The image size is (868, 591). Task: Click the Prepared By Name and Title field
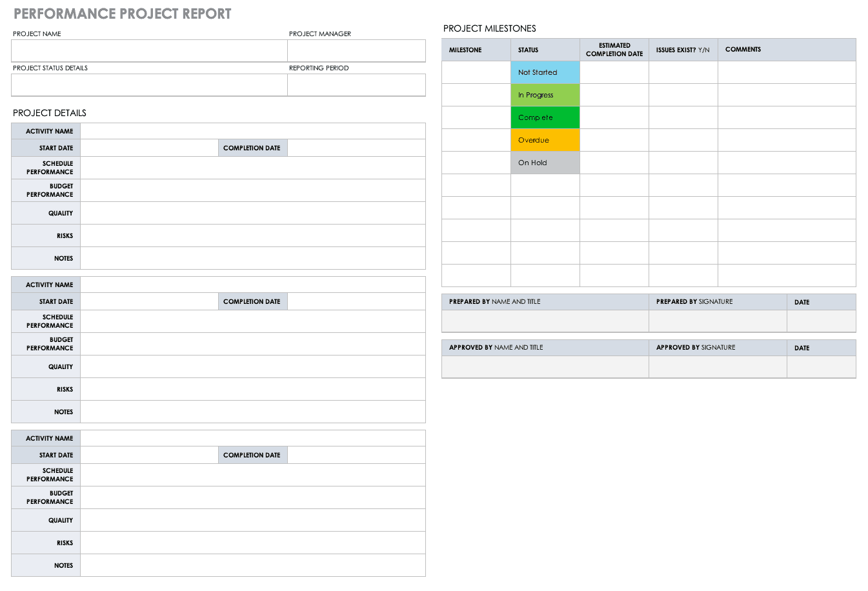[545, 321]
